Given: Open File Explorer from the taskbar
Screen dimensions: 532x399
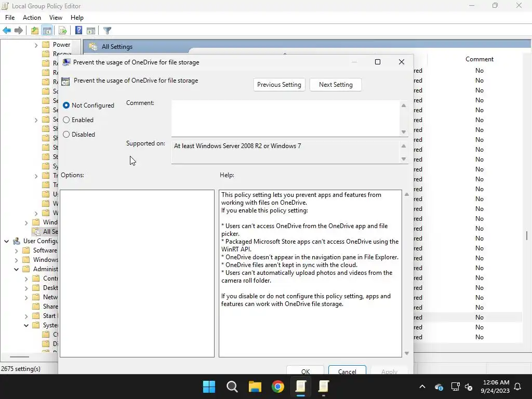Looking at the screenshot, I should click(x=255, y=387).
